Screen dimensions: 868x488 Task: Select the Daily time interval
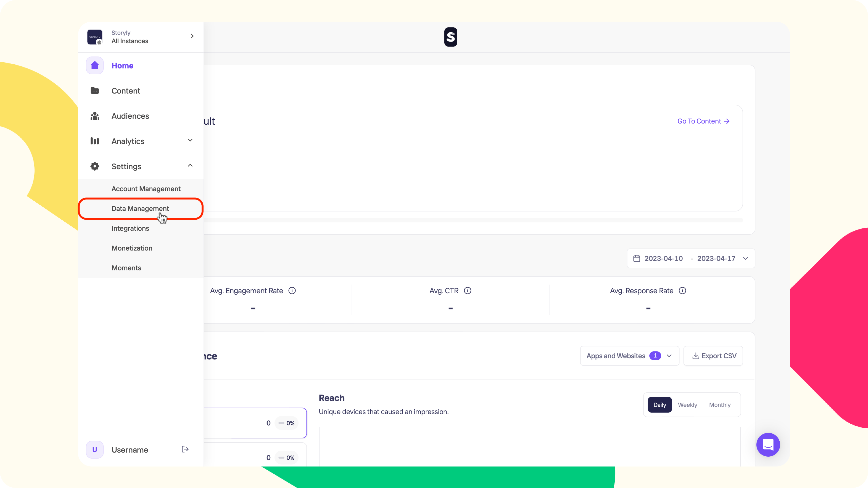pyautogui.click(x=659, y=405)
